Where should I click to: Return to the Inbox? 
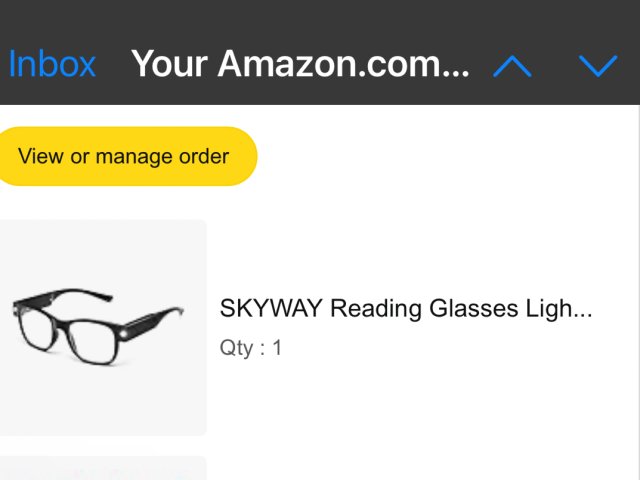[x=52, y=64]
